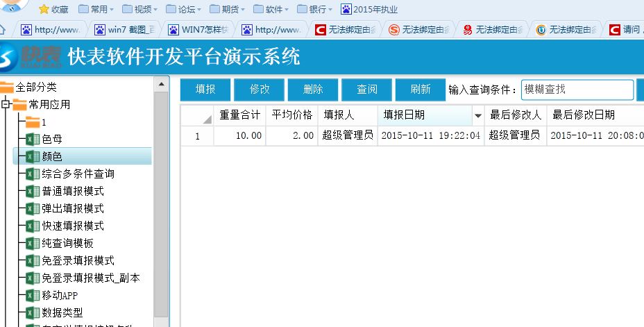Select the 全部分类 root folder icon
Screen dimensions: 644x327
(x=6, y=87)
